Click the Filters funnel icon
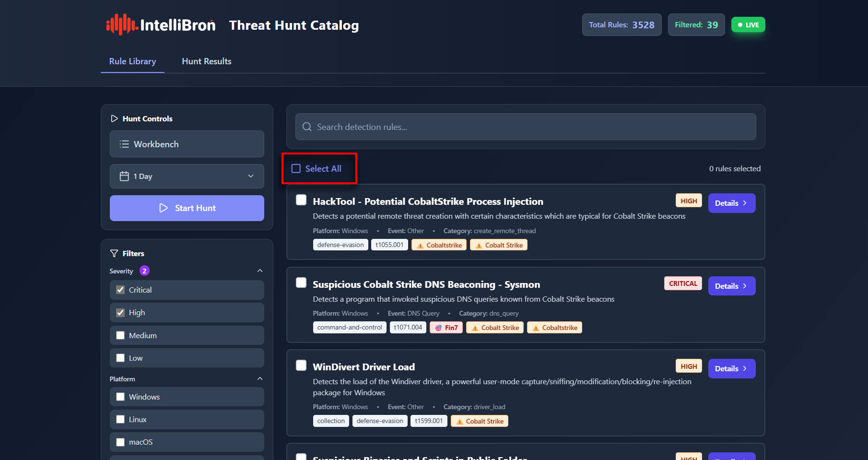The image size is (868, 460). pos(114,254)
